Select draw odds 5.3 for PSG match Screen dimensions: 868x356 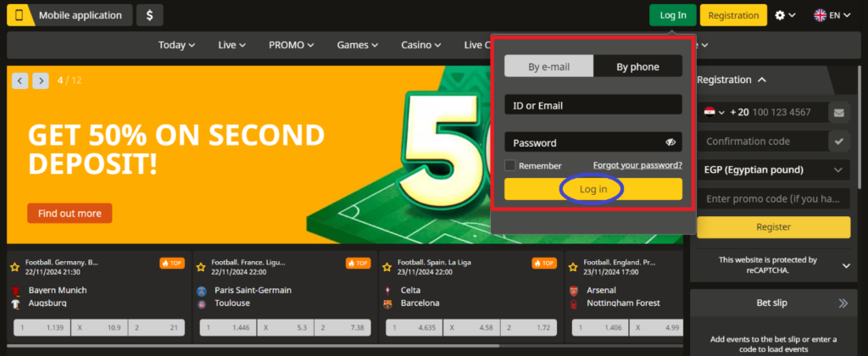pos(285,328)
